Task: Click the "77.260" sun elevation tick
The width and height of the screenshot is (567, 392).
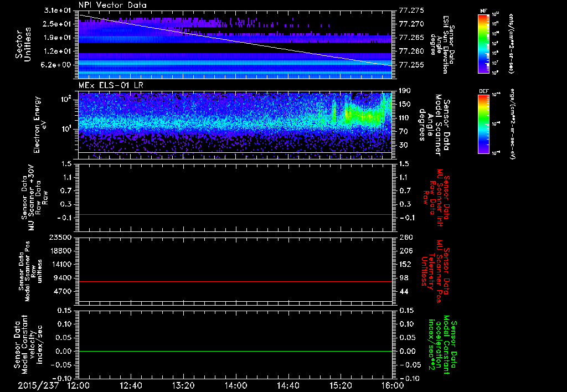Action: (x=411, y=51)
